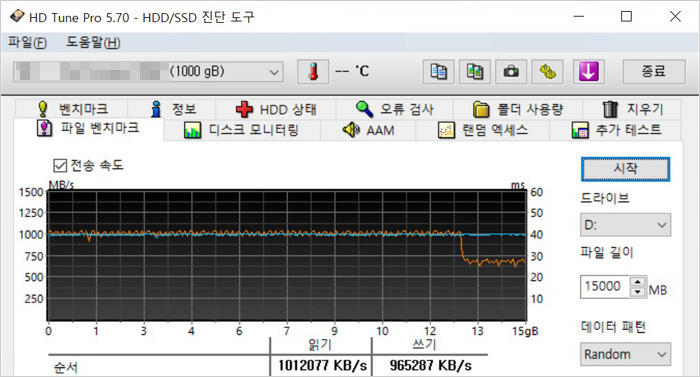Screen dimensions: 700x377
Task: Expand the Random data pattern dropdown
Action: tap(625, 354)
